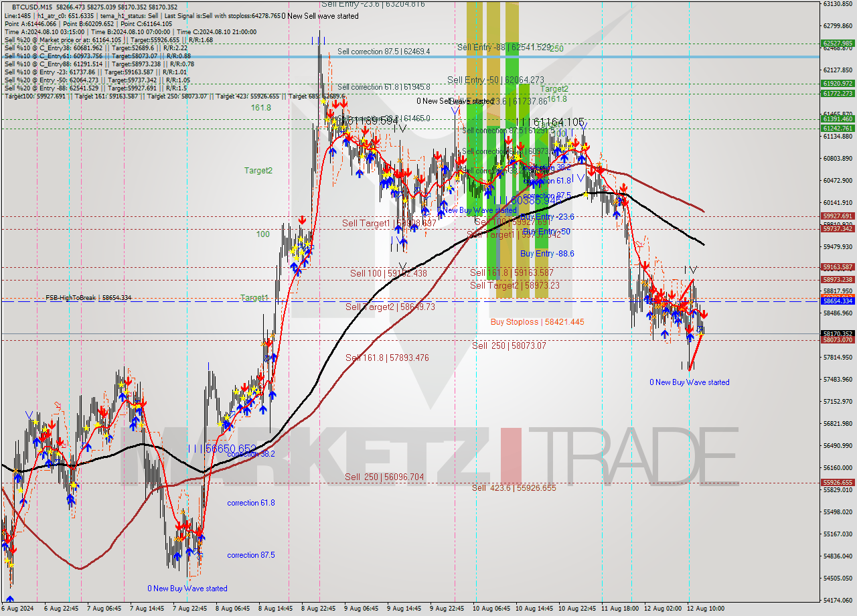Select the Sell 250 | 58073.07 label
Image resolution: width=857 pixels, height=616 pixels.
click(x=509, y=345)
